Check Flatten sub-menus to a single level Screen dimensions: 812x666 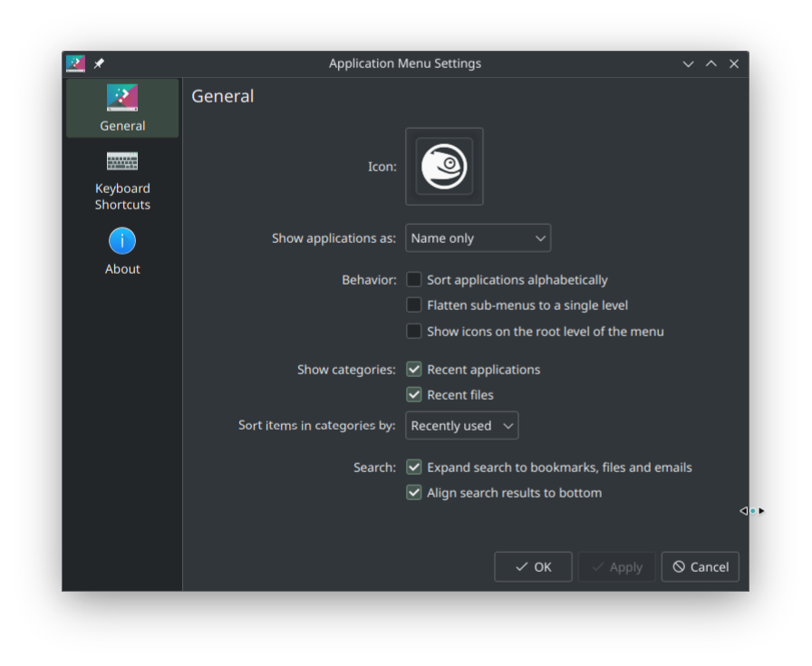[x=414, y=304]
